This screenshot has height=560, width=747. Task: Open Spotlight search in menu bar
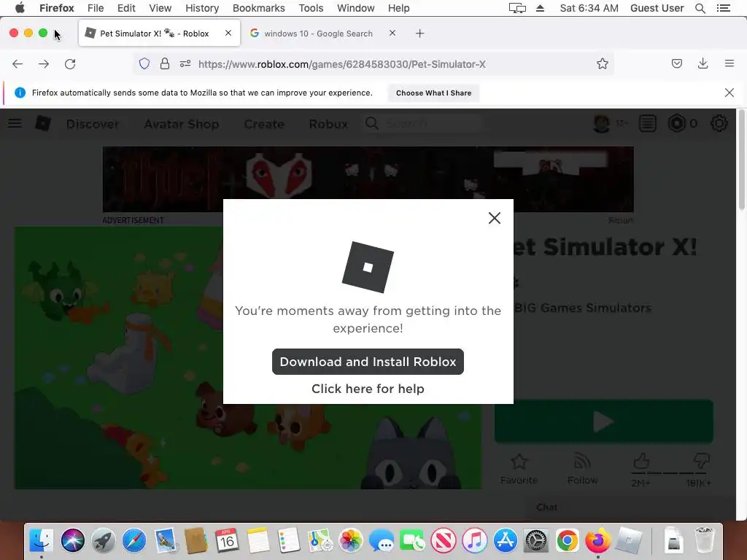coord(700,8)
